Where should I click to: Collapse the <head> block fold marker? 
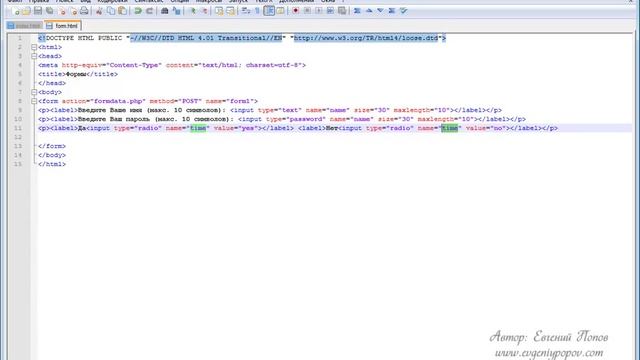tap(34, 56)
